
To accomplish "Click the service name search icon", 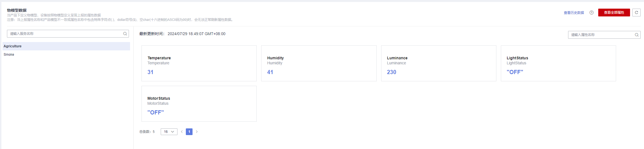I will (x=125, y=34).
